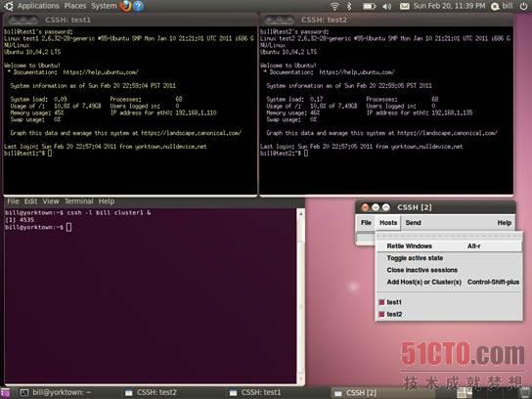Click the show desktop icon in bottom panel
532x399 pixels.
coord(5,393)
